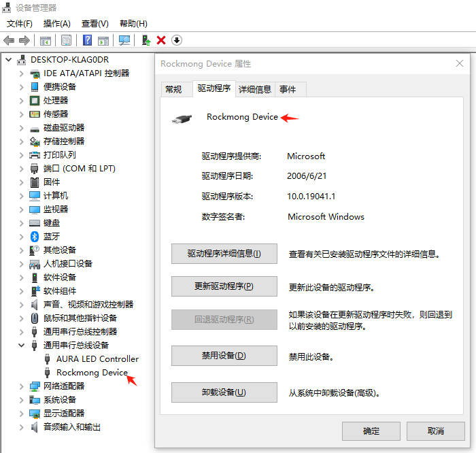The width and height of the screenshot is (476, 453).
Task: Click the 打印队列 printer icon
Action: pos(35,155)
